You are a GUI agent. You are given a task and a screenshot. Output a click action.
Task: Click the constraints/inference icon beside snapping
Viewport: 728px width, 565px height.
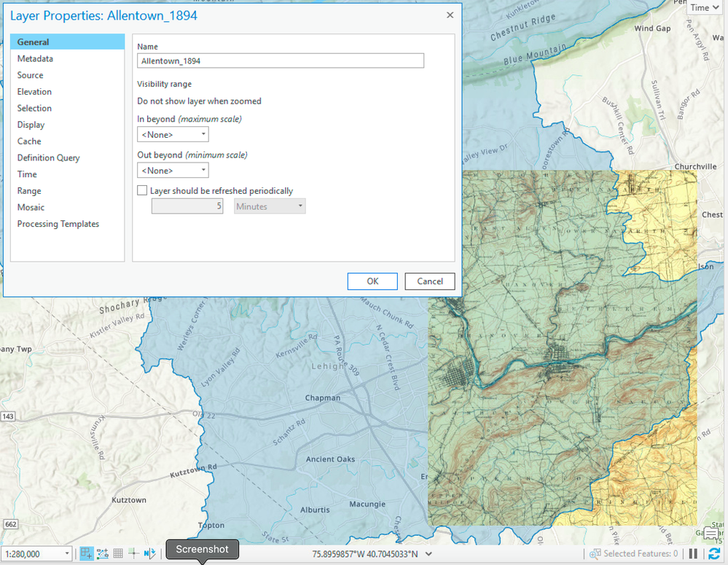103,553
